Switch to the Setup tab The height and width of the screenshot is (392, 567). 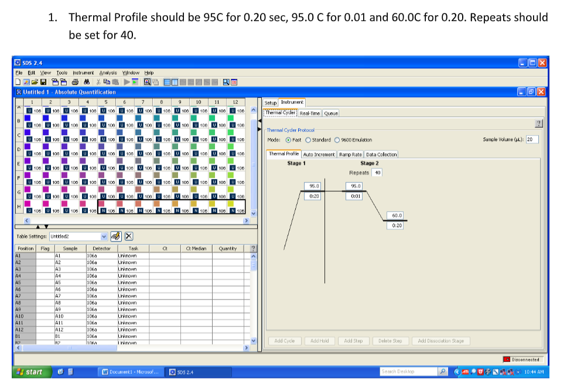[271, 103]
